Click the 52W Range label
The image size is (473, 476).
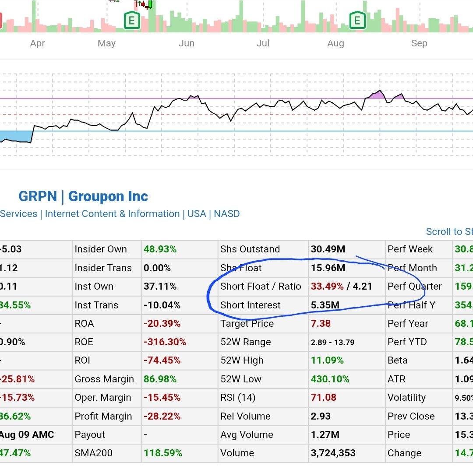pyautogui.click(x=246, y=342)
